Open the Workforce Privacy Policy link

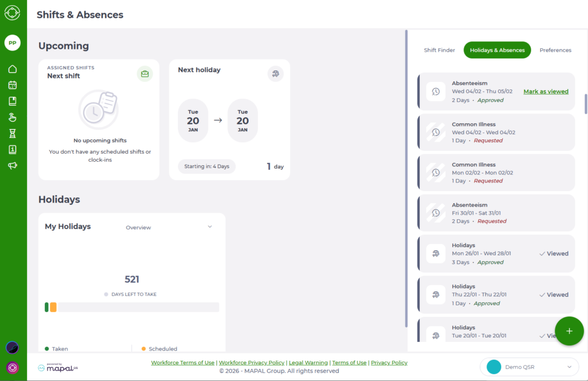click(252, 363)
